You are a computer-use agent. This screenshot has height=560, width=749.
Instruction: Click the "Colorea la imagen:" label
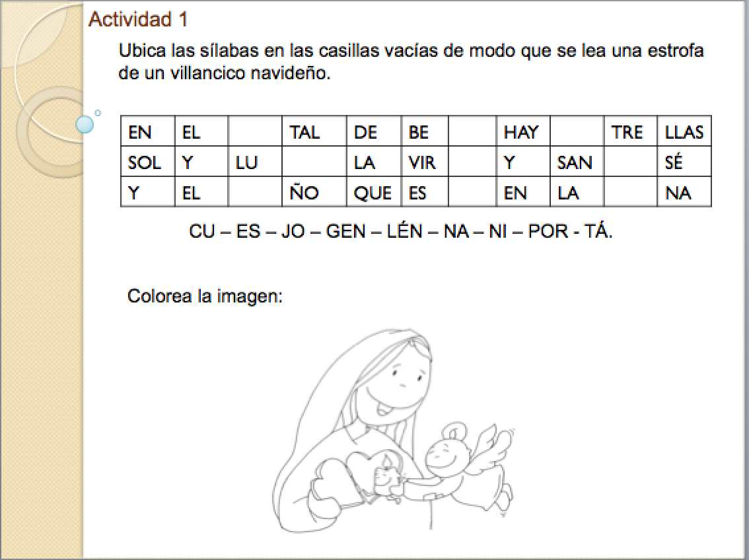(x=205, y=296)
